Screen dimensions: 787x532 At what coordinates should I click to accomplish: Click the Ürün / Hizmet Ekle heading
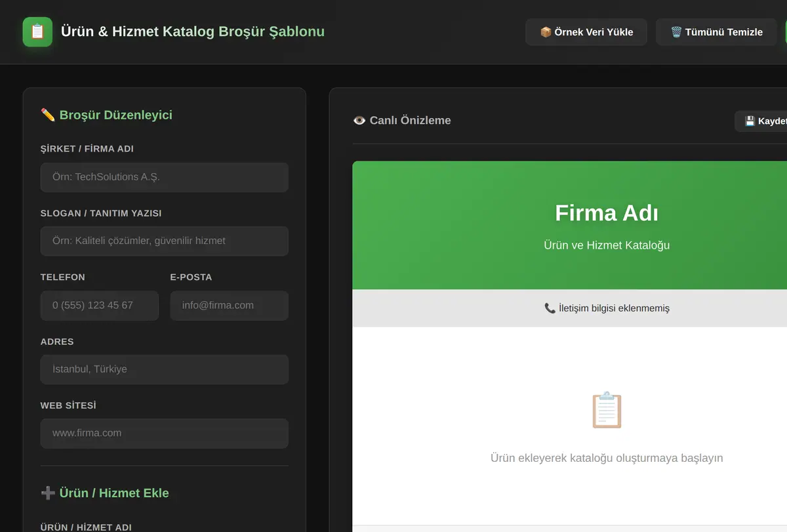tap(105, 493)
